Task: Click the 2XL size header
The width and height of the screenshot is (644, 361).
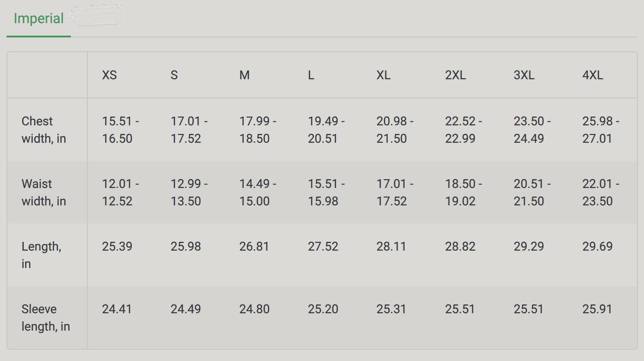Action: [x=455, y=75]
